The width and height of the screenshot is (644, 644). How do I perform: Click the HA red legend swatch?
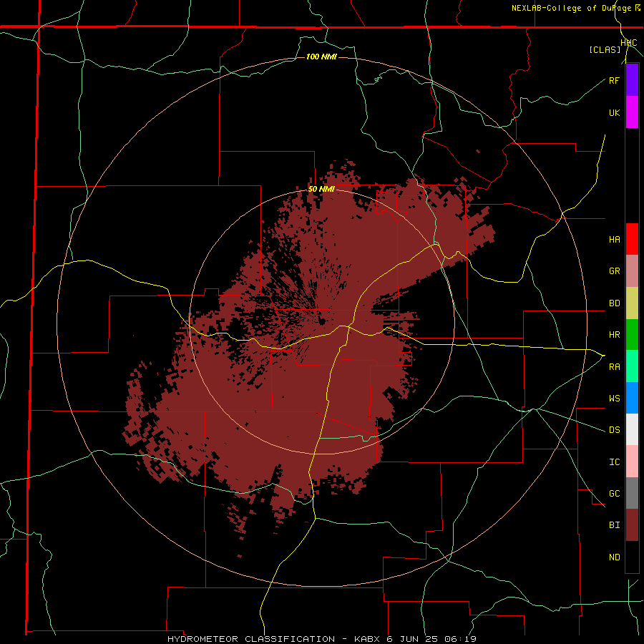pyautogui.click(x=632, y=239)
